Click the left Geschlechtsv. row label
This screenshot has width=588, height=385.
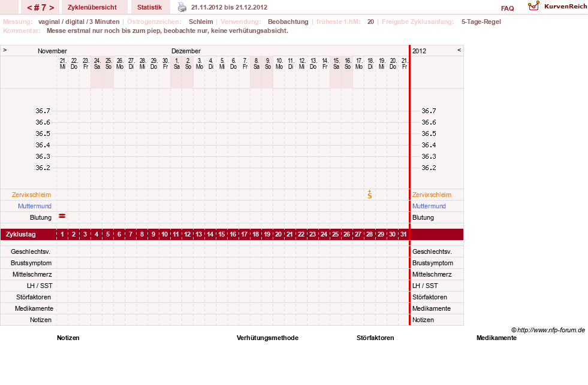31,251
